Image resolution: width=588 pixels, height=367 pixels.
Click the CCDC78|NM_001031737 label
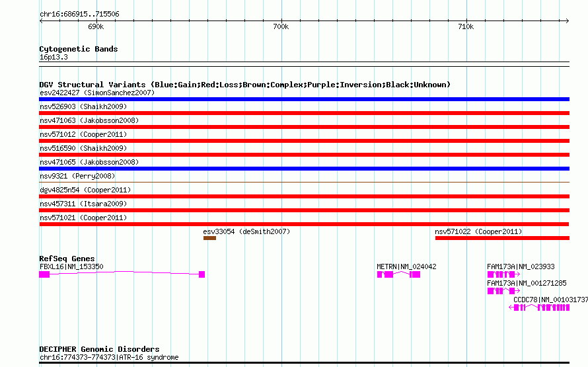(550, 300)
